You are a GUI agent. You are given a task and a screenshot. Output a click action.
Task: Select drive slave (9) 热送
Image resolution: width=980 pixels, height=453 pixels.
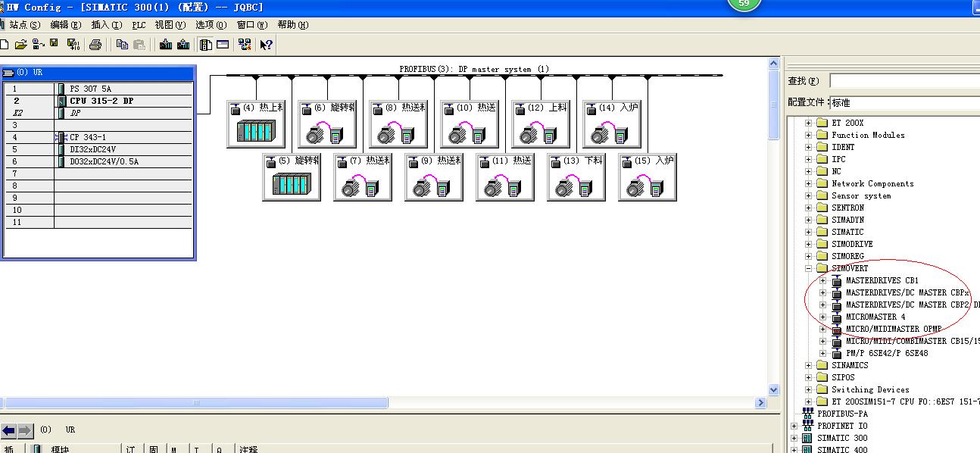click(434, 177)
